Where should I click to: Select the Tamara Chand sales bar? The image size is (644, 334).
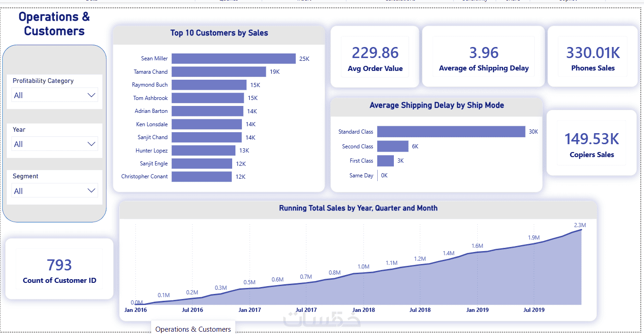(x=219, y=72)
